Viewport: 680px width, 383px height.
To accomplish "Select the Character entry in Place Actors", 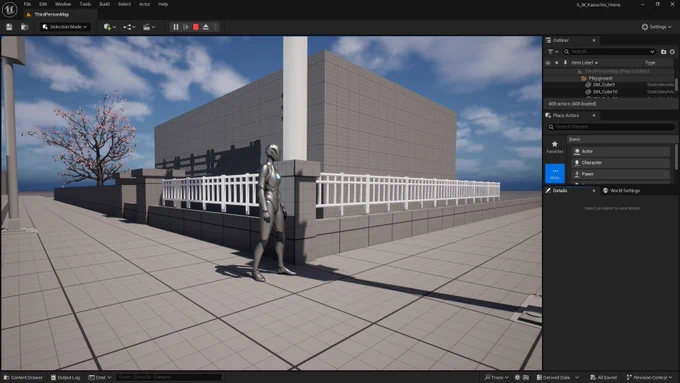I will (620, 163).
